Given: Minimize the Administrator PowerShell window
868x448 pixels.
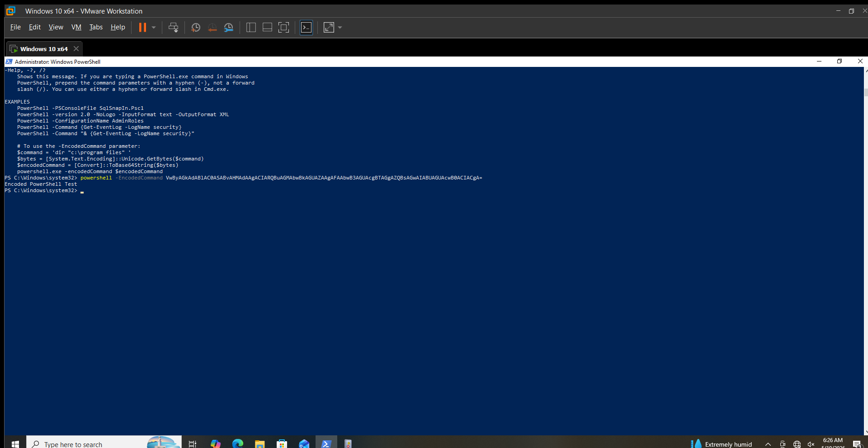Looking at the screenshot, I should point(819,61).
